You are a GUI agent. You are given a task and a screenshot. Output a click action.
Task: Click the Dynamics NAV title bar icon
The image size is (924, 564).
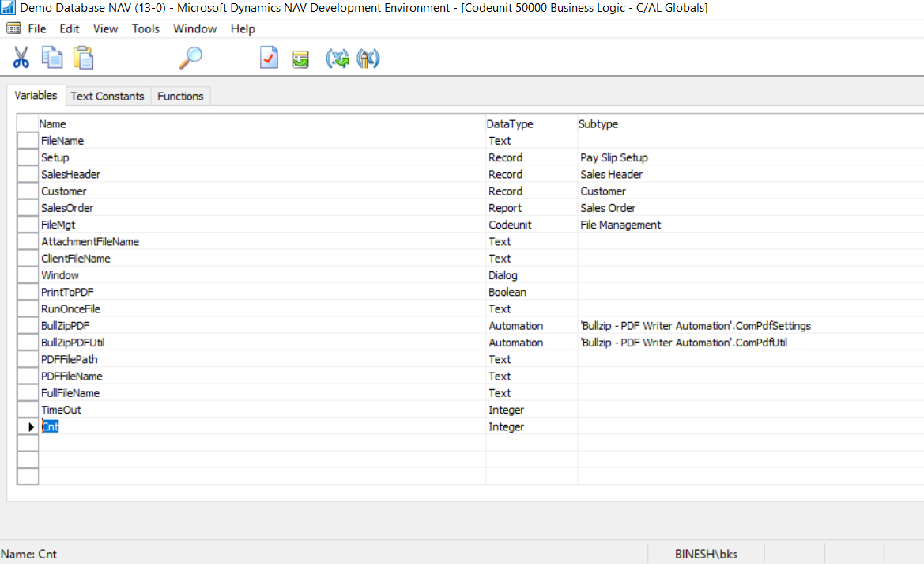(x=7, y=8)
